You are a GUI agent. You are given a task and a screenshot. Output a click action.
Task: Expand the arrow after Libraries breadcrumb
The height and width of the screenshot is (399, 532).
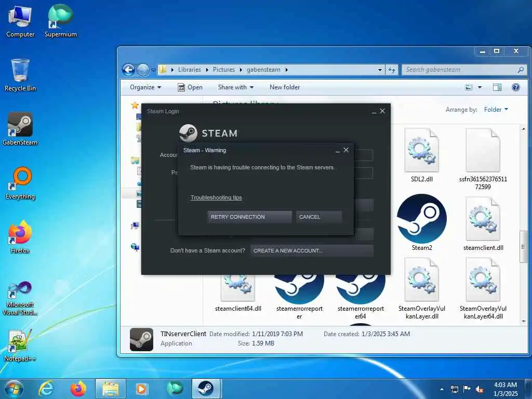(207, 70)
